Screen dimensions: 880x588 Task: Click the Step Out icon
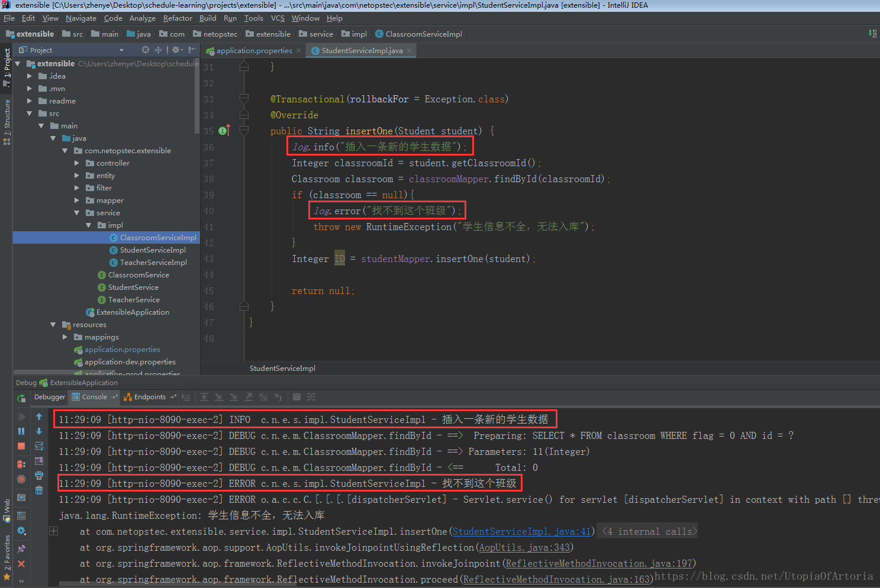(x=249, y=397)
